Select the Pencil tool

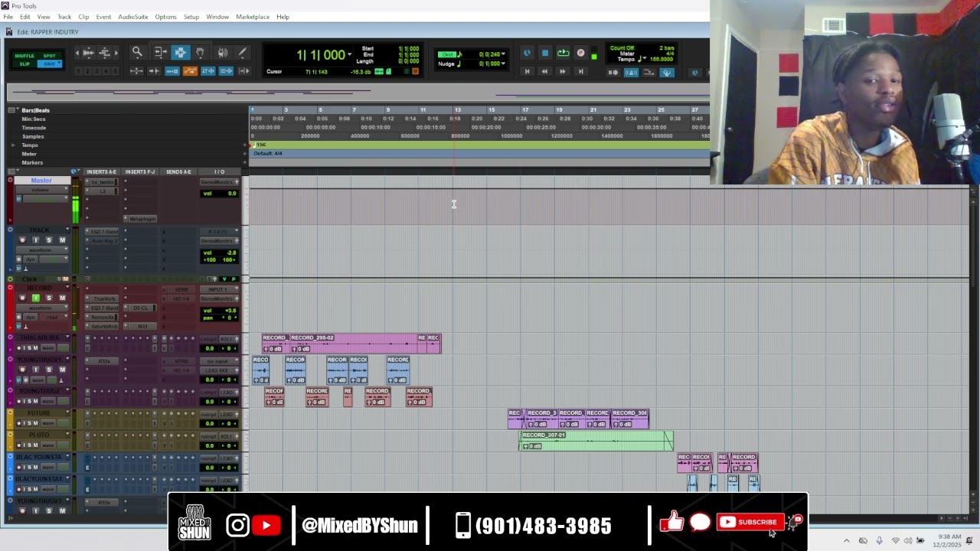[x=242, y=52]
